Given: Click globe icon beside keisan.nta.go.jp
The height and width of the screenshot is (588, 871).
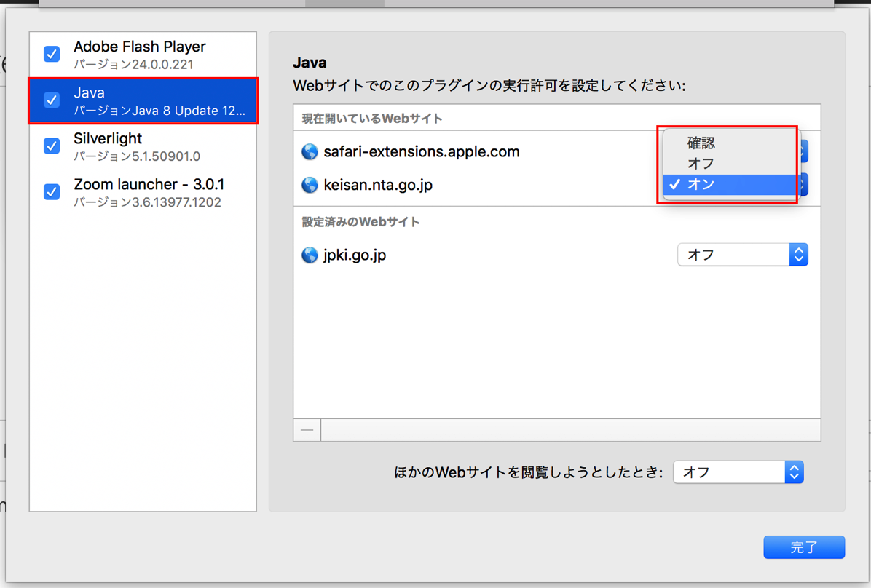Looking at the screenshot, I should click(310, 185).
